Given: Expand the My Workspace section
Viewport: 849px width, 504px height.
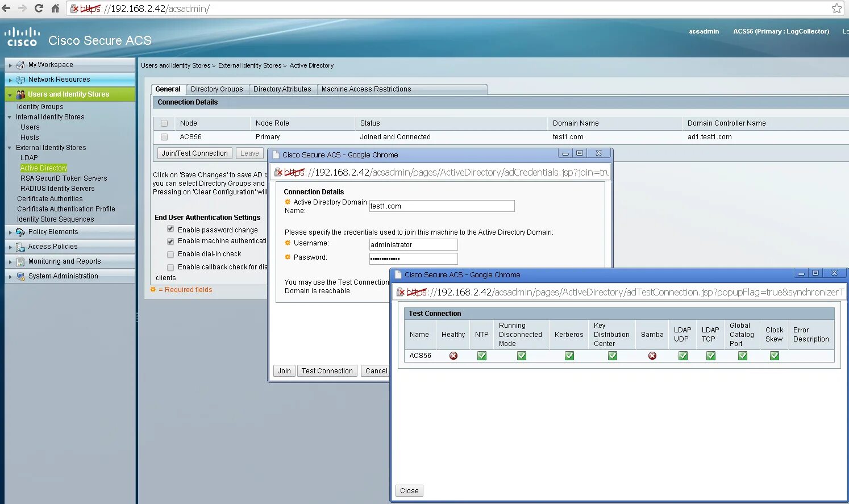Looking at the screenshot, I should tap(10, 65).
